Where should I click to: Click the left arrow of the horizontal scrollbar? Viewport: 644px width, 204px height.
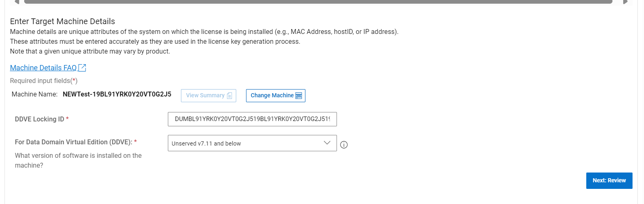(17, 2)
